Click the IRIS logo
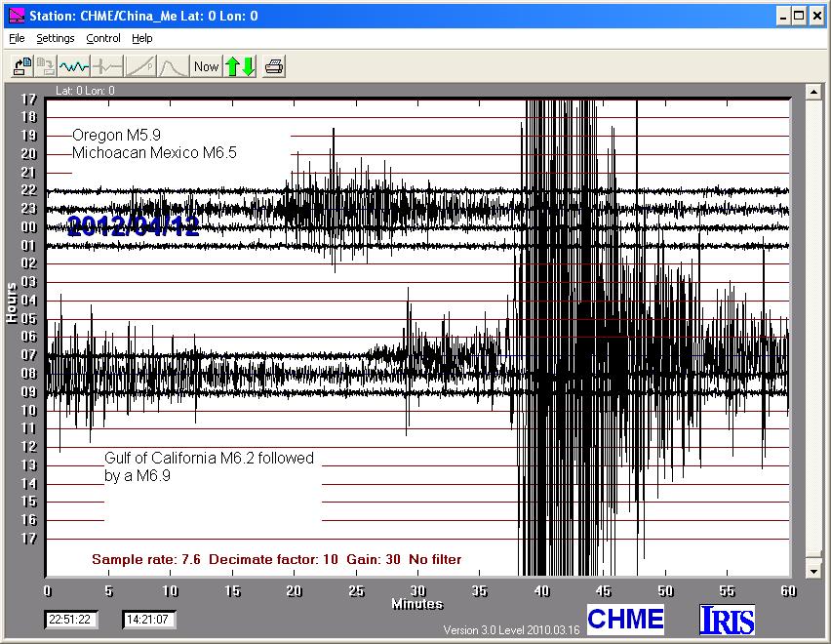Viewport: 831px width, 644px height. click(x=727, y=619)
